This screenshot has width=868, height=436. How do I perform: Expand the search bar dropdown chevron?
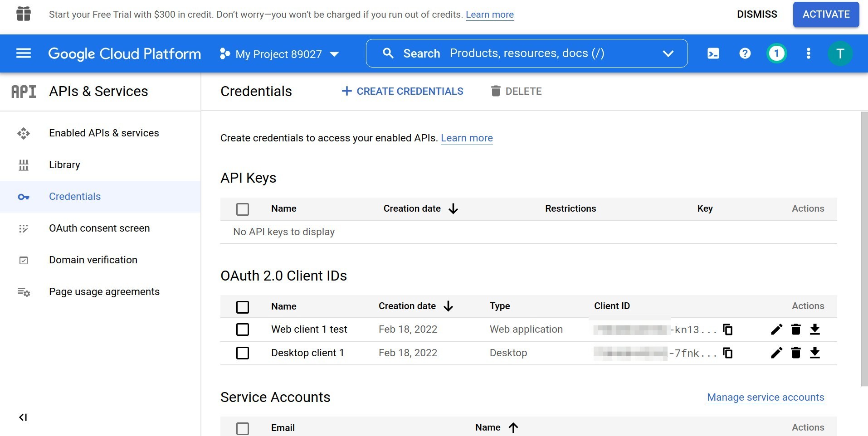pos(668,53)
